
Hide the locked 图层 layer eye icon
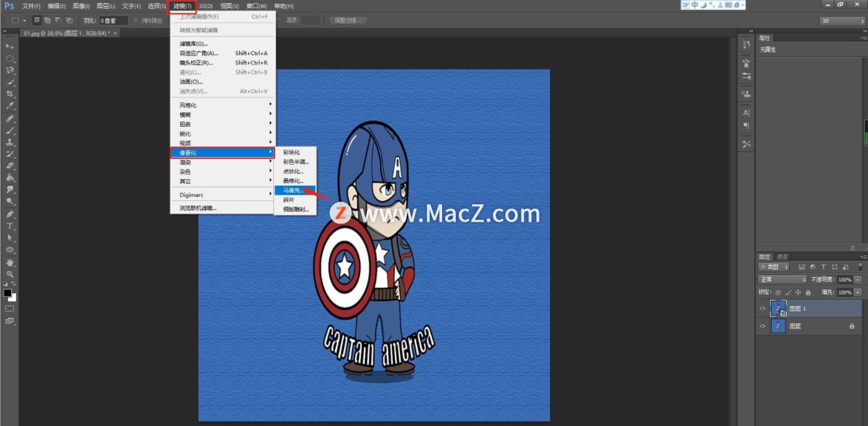tap(762, 326)
